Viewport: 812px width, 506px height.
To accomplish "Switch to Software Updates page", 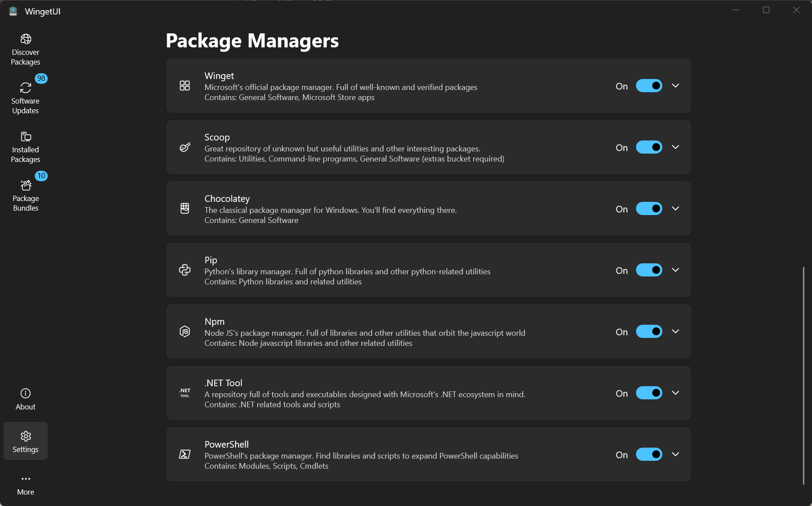I will pyautogui.click(x=25, y=98).
